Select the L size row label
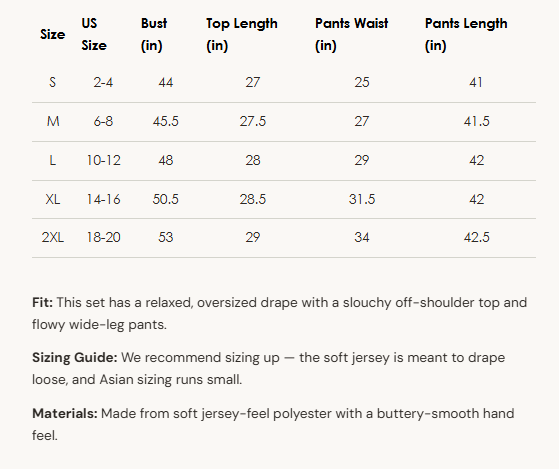Viewport: 559px width, 469px height. (x=52, y=160)
